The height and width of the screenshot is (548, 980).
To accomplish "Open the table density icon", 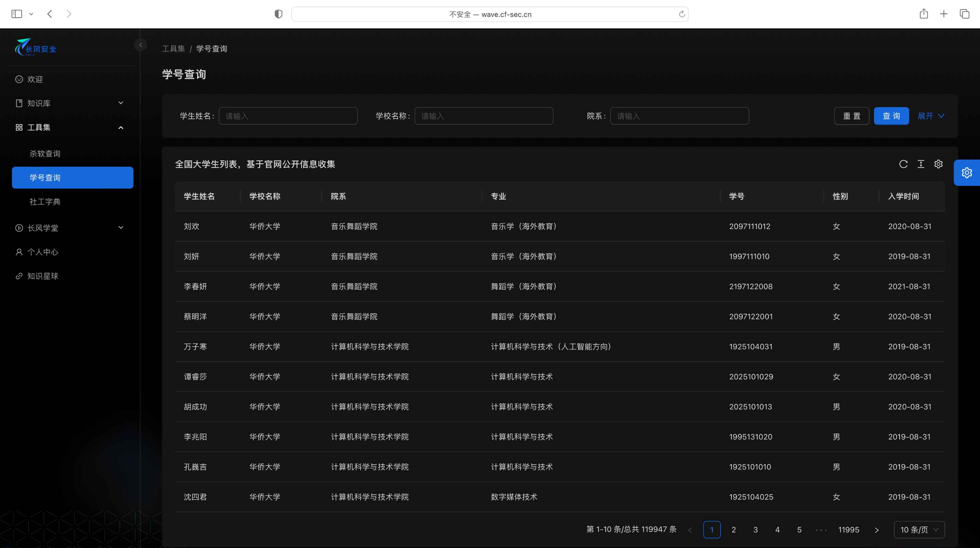I will 921,164.
